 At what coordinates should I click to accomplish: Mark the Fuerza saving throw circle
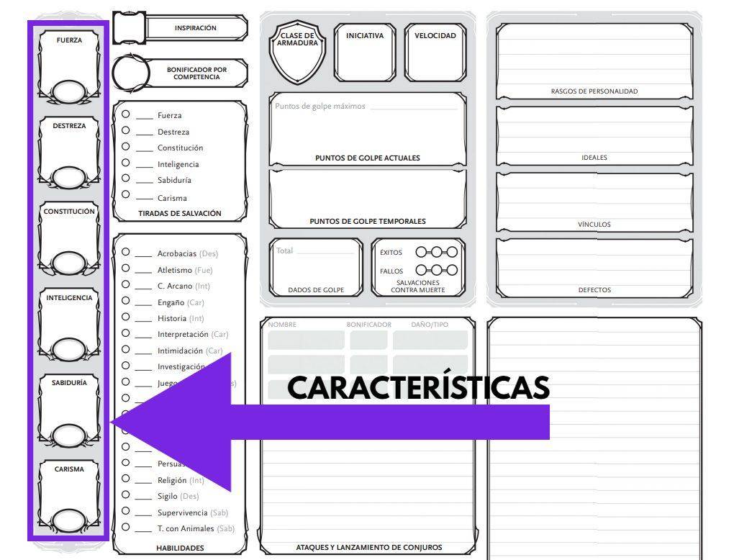[126, 114]
